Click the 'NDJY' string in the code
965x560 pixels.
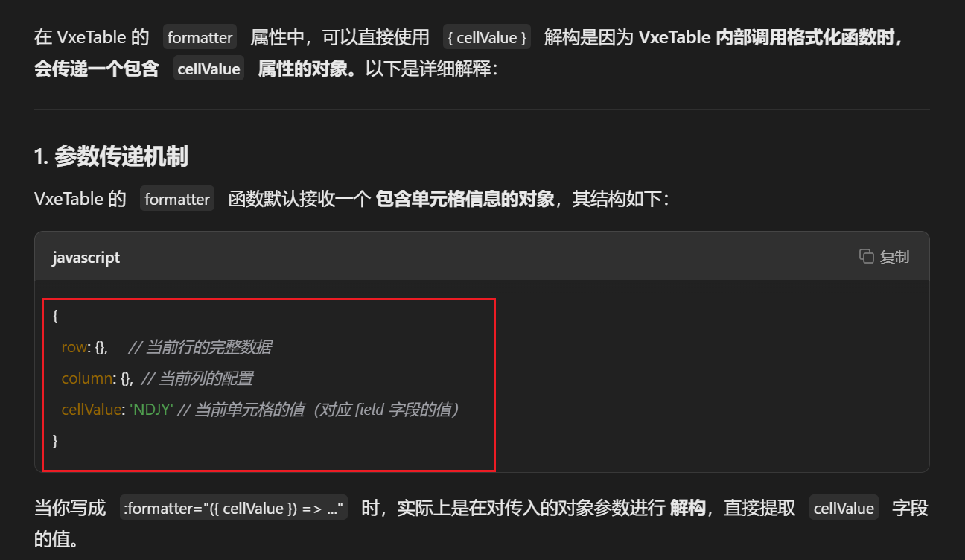pyautogui.click(x=151, y=410)
